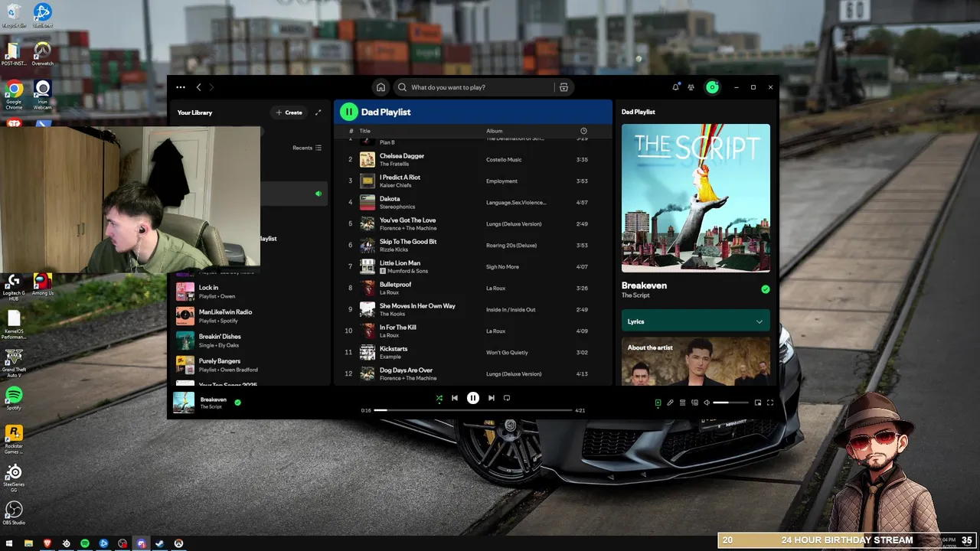Sort playlist by the Album column
Screen dimensions: 980x551
tap(495, 131)
